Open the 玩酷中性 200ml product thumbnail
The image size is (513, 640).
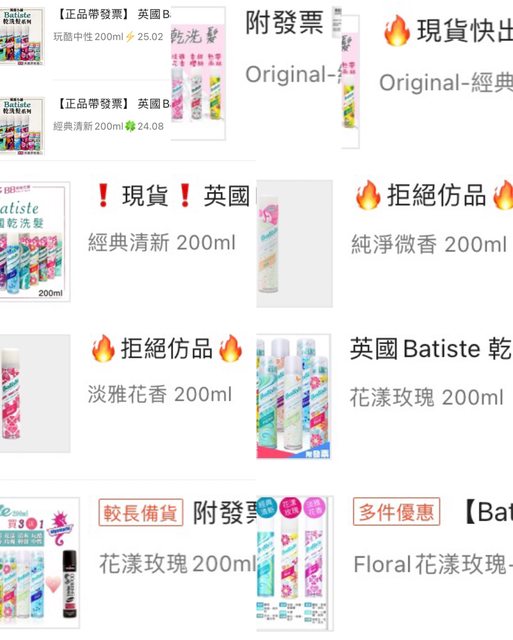[x=22, y=36]
